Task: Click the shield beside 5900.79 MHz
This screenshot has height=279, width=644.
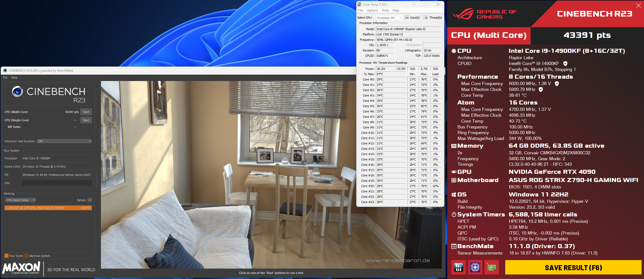Action: (541, 90)
